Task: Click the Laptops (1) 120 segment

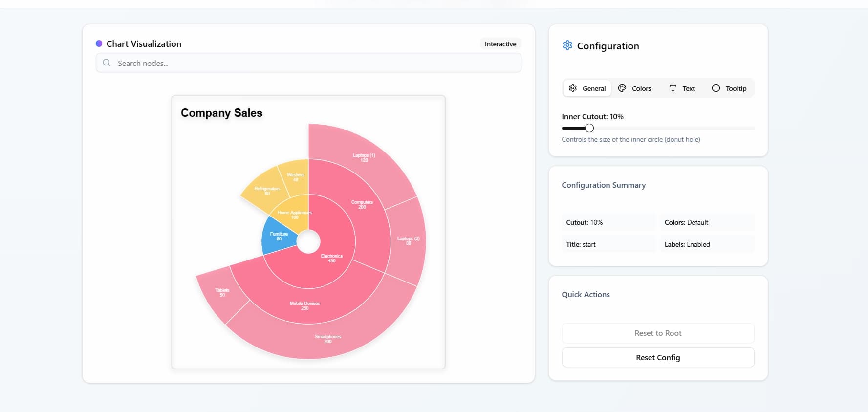Action: tap(364, 158)
